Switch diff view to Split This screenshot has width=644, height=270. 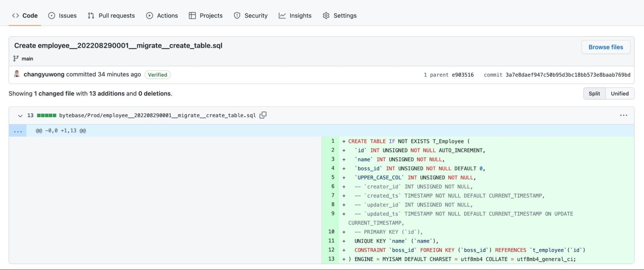(x=594, y=94)
